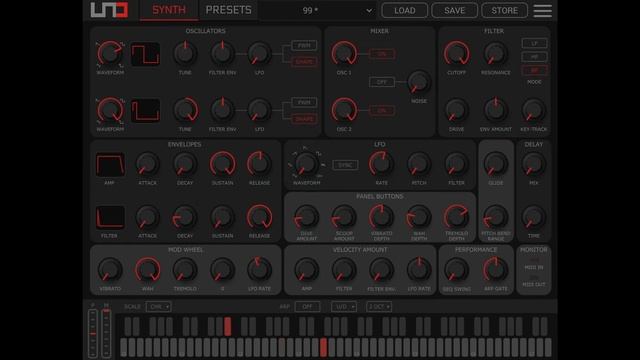Click the filter RESONANCE knob
This screenshot has width=640, height=360.
coord(496,53)
